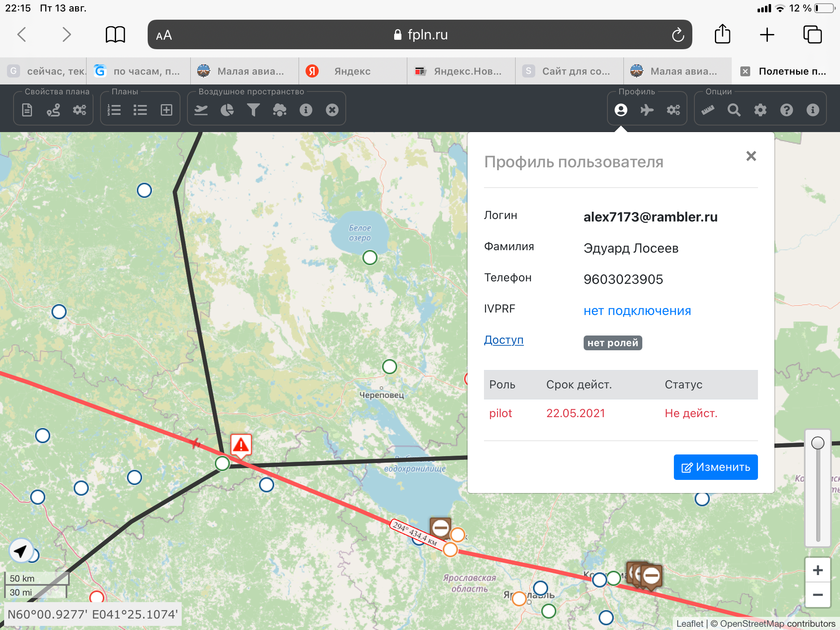Open the numbered plans list
The width and height of the screenshot is (840, 630).
pyautogui.click(x=114, y=110)
